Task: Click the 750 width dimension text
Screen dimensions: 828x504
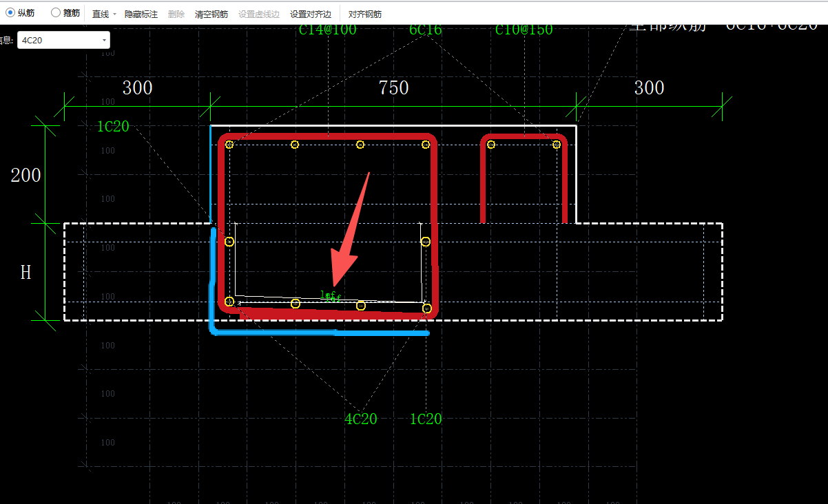Action: pyautogui.click(x=393, y=88)
